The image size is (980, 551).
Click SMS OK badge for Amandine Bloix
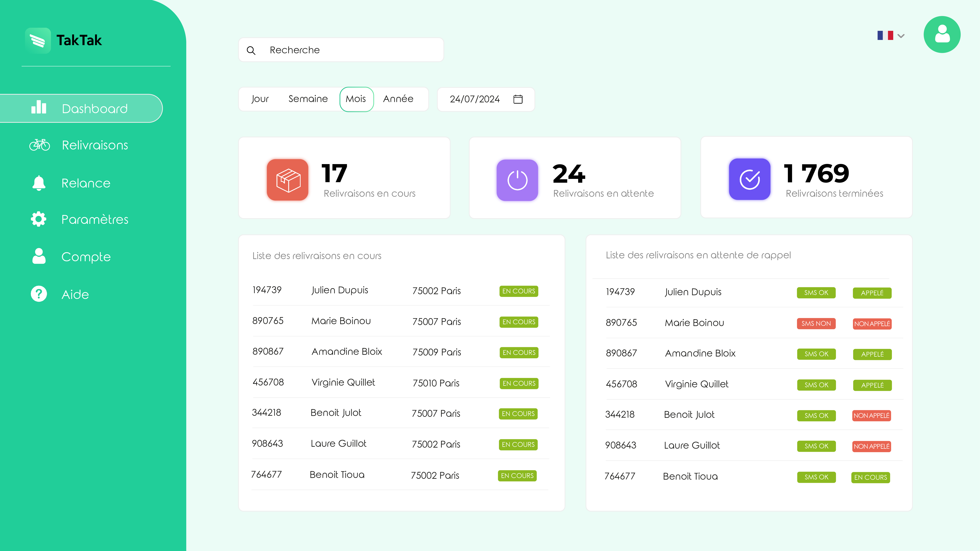click(816, 354)
